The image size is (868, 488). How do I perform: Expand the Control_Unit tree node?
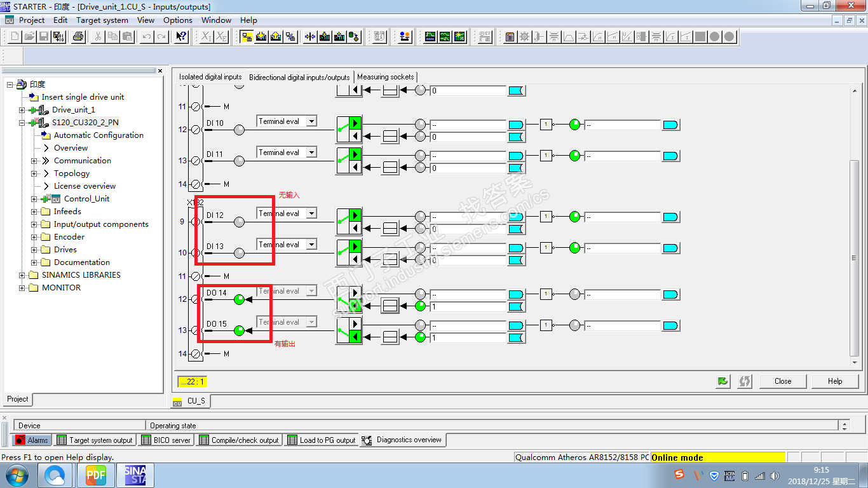(34, 199)
